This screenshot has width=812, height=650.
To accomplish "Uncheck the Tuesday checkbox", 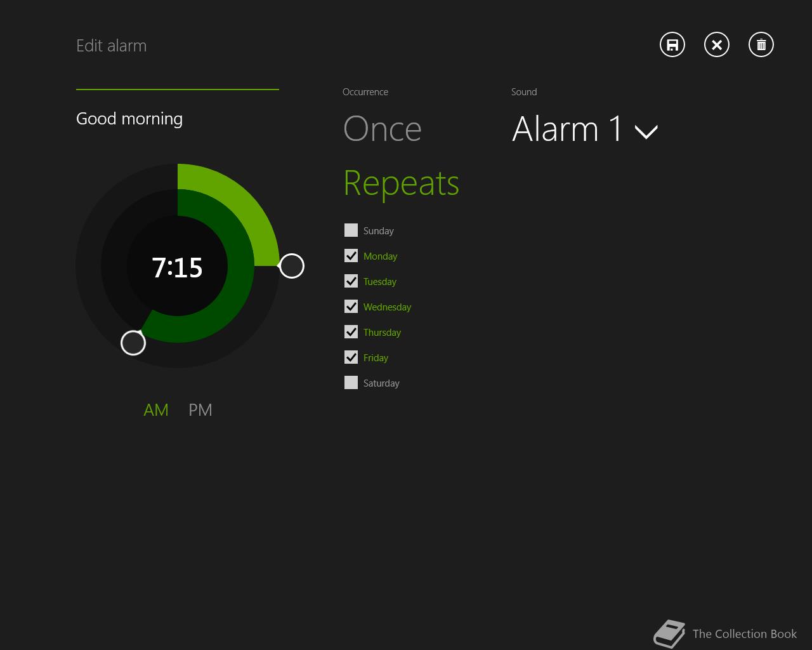I will (x=351, y=281).
